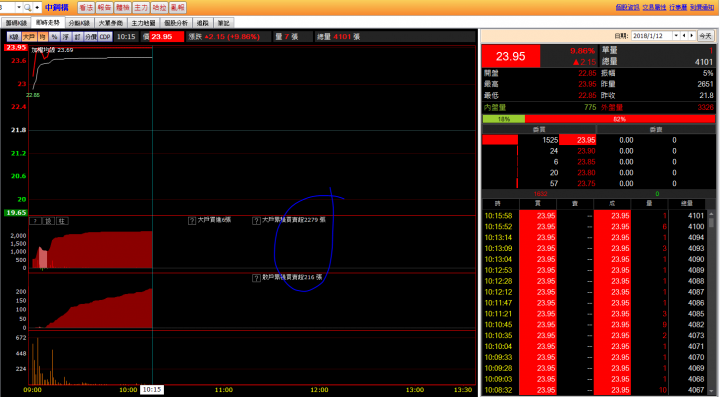Screen dimensions: 720x397
Task: Follow the first link in the top-right row
Action: click(627, 7)
